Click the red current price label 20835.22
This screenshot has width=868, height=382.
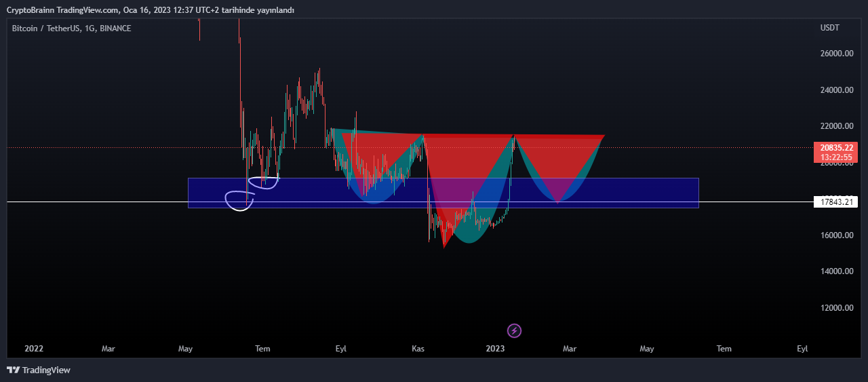(836, 147)
